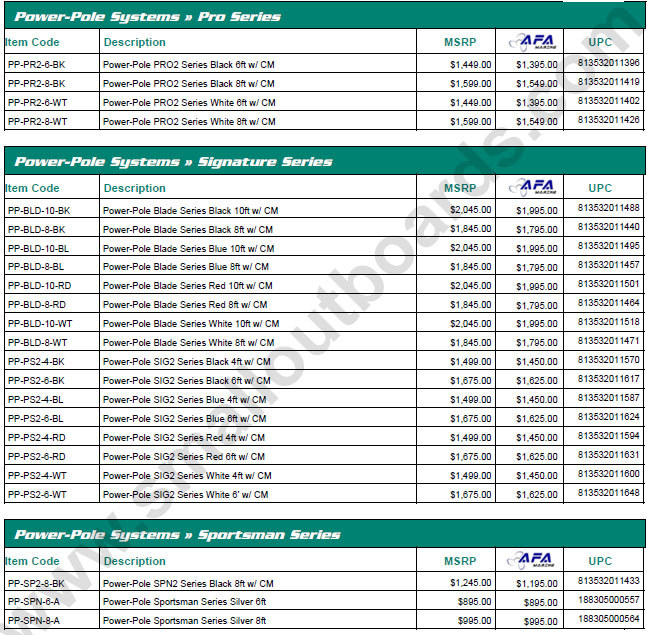This screenshot has width=647, height=635.
Task: Select UPC 813532011570
Action: (609, 360)
